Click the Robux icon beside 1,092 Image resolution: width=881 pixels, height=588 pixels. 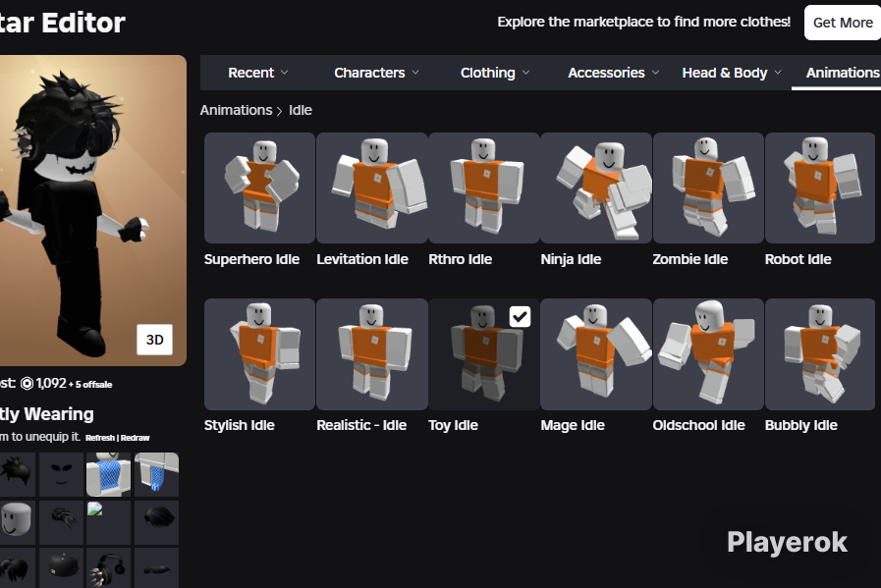pyautogui.click(x=27, y=384)
